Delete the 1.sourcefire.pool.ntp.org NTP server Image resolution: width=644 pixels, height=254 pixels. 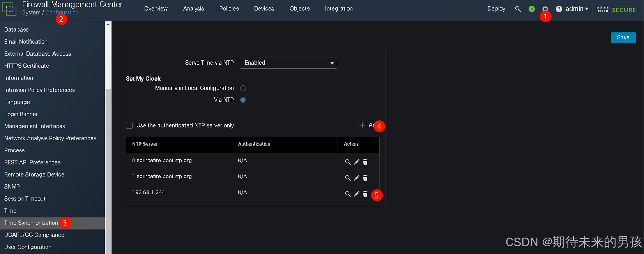365,178
